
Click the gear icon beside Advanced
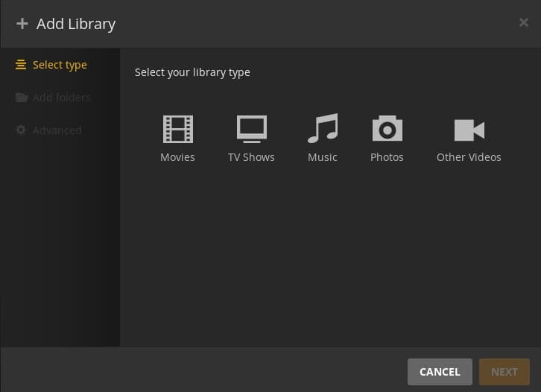pyautogui.click(x=21, y=130)
